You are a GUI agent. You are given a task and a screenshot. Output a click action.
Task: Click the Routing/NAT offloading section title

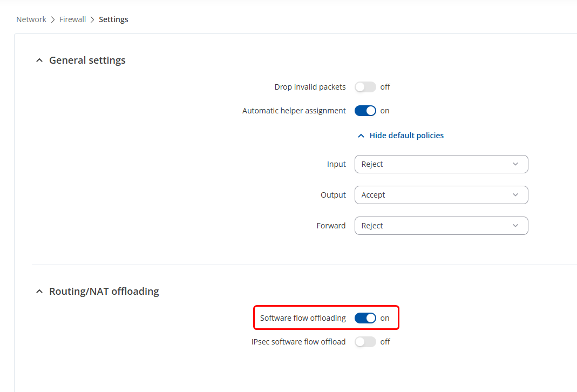point(104,292)
